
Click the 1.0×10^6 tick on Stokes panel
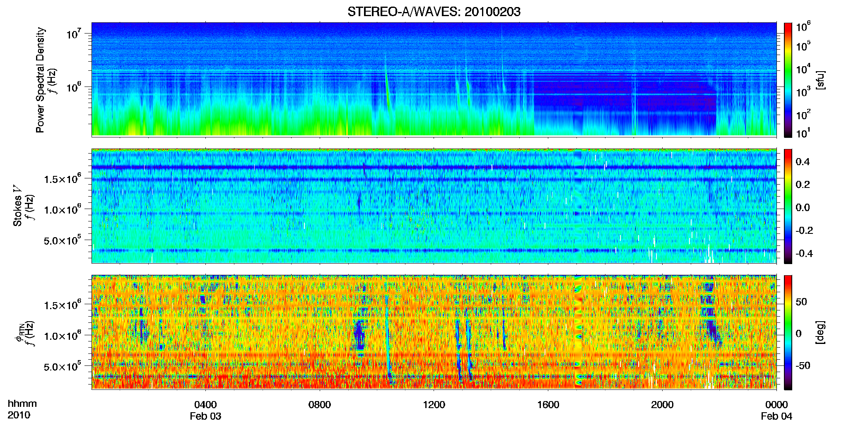pos(63,209)
